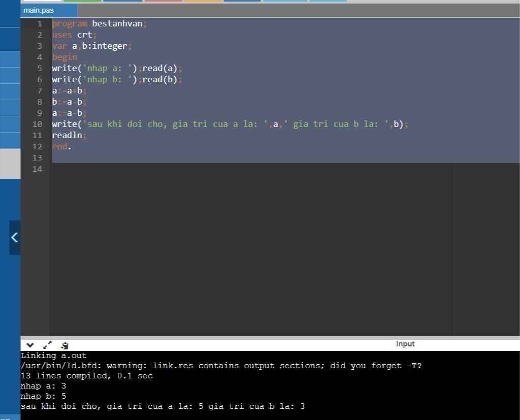Click the 'sau khi doi cho' write statement
The height and width of the screenshot is (420, 520).
coord(230,124)
